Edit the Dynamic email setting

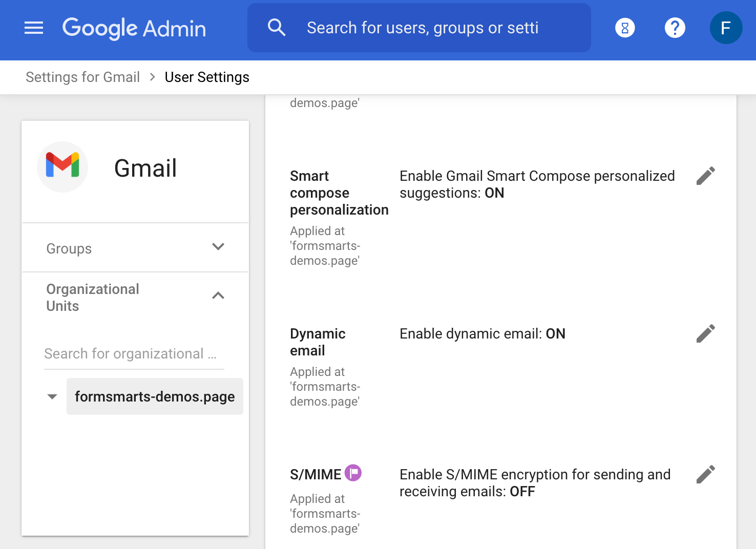[706, 333]
